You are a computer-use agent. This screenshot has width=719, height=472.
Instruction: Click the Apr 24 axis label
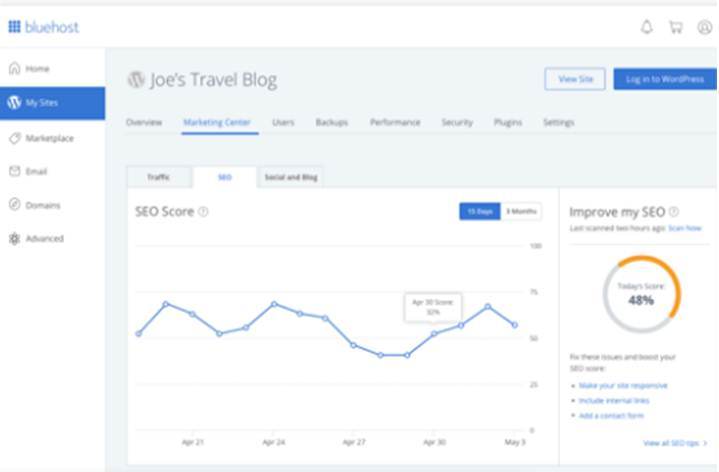point(274,442)
